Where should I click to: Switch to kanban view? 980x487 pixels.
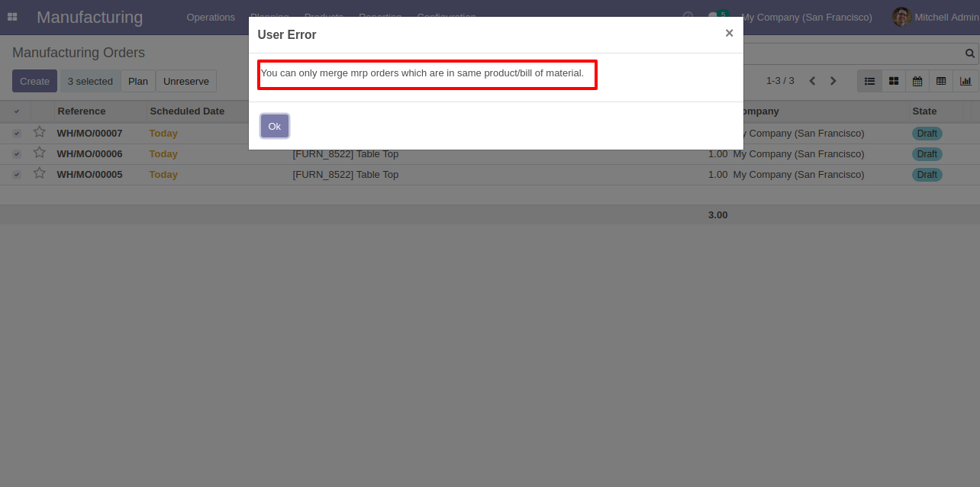point(894,81)
